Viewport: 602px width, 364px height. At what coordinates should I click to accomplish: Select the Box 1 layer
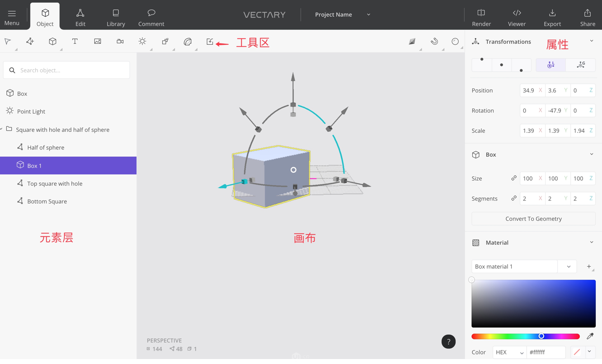click(x=68, y=165)
